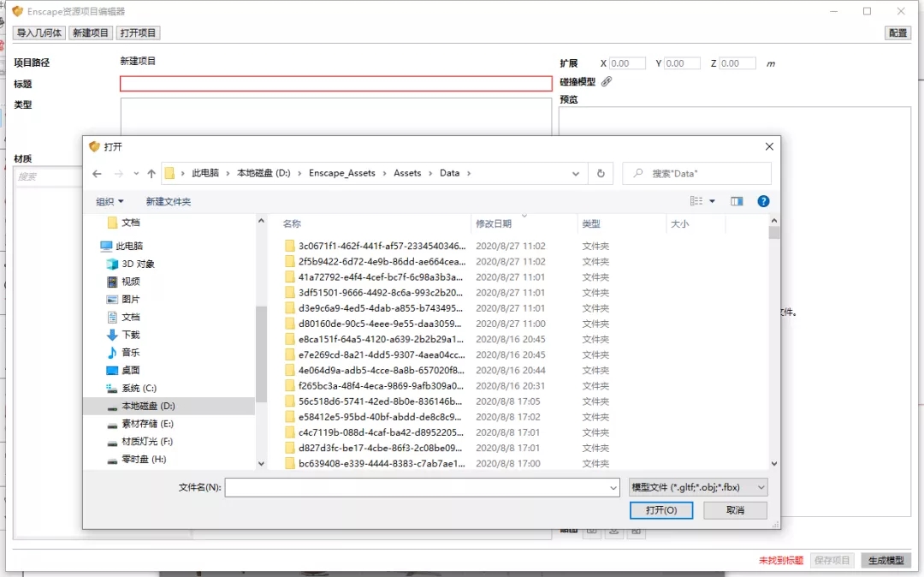Open the Organize dropdown menu
This screenshot has height=577, width=924.
point(110,201)
